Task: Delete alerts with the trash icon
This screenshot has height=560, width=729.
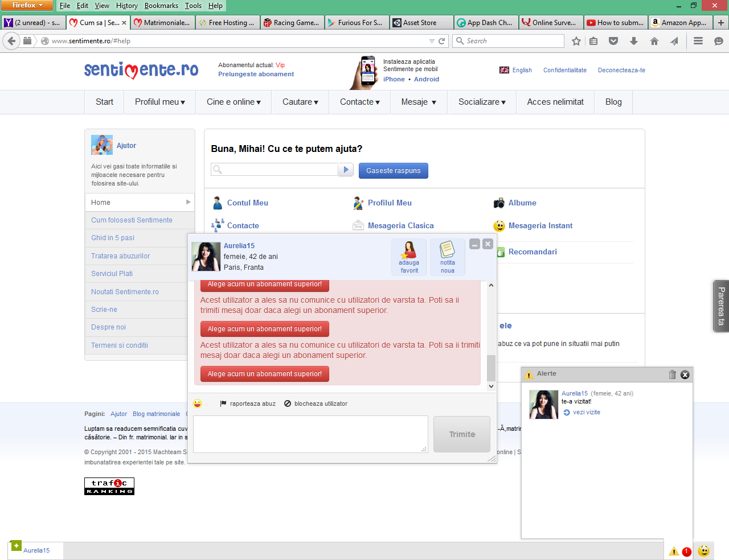Action: 672,374
